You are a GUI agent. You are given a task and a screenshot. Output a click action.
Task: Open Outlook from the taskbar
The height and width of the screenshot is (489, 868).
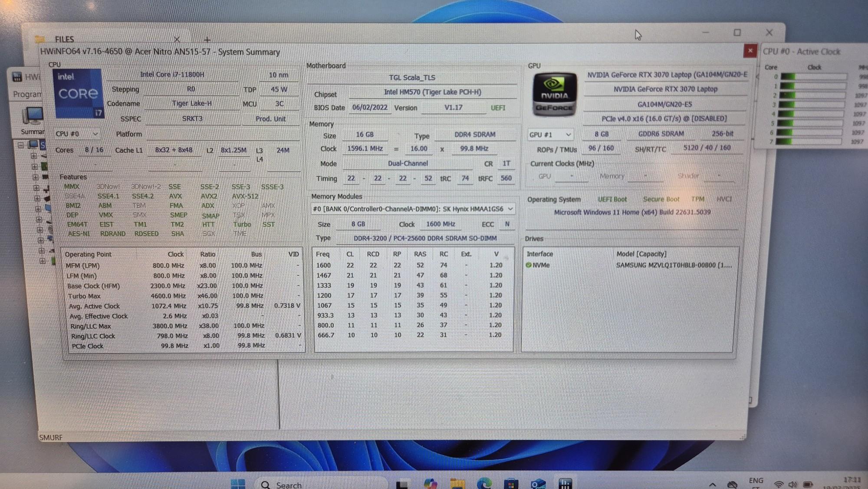click(x=538, y=484)
